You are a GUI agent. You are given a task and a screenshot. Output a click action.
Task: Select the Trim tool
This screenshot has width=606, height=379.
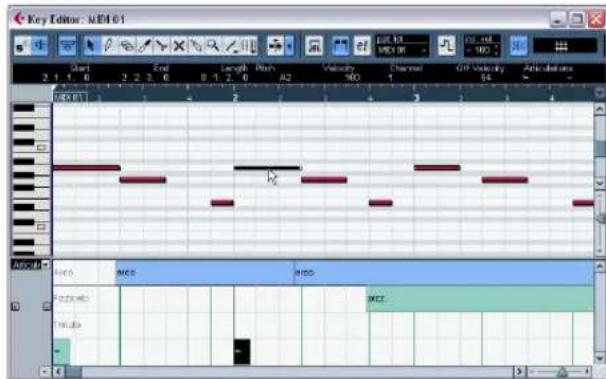[144, 46]
